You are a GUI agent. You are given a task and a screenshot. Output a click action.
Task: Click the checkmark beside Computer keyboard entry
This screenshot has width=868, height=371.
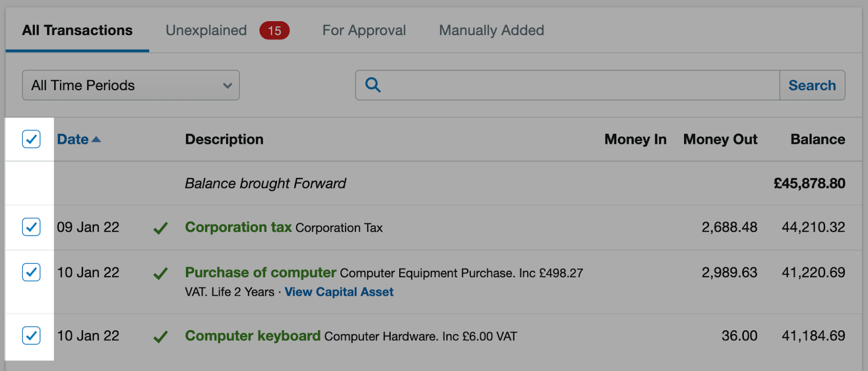(161, 337)
